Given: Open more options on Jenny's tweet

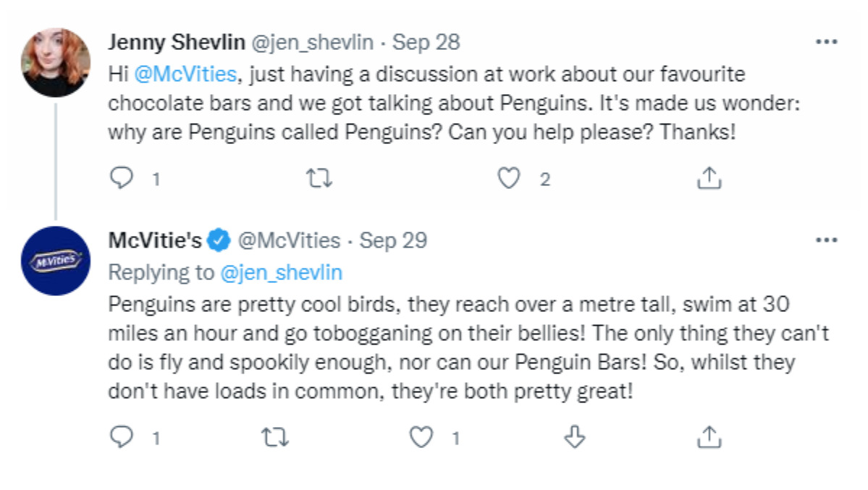Looking at the screenshot, I should (x=826, y=42).
